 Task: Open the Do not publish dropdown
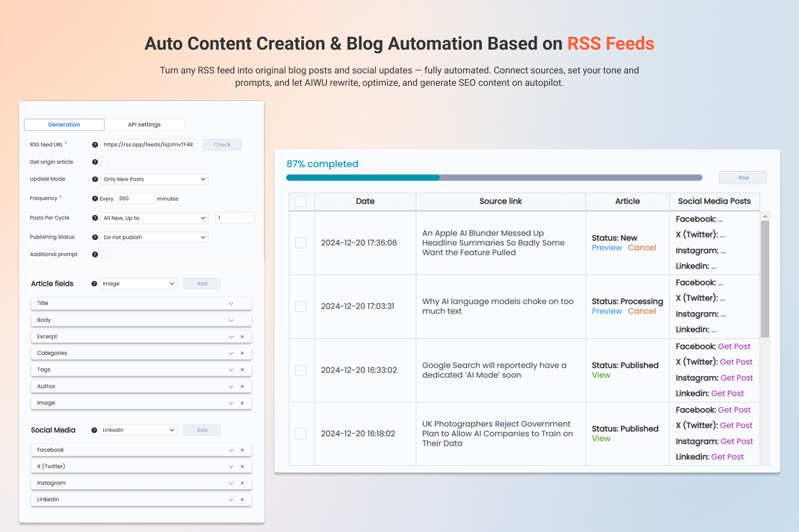point(154,237)
